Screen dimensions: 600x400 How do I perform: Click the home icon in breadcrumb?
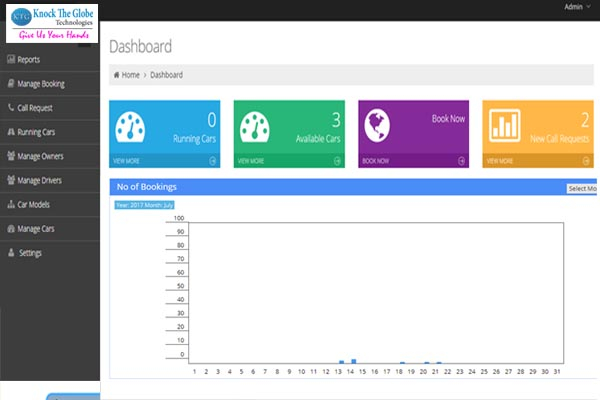116,75
